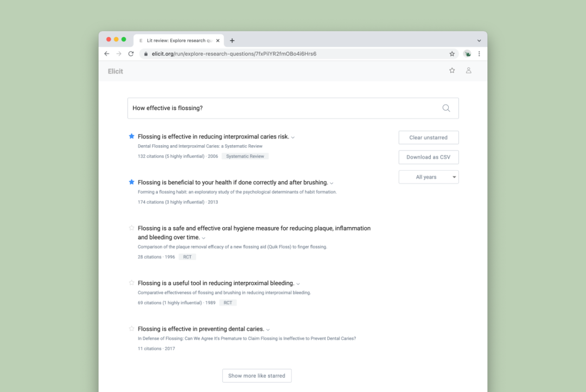The height and width of the screenshot is (392, 586).
Task: Unstar the 'beneficial to your health' result
Action: point(131,182)
